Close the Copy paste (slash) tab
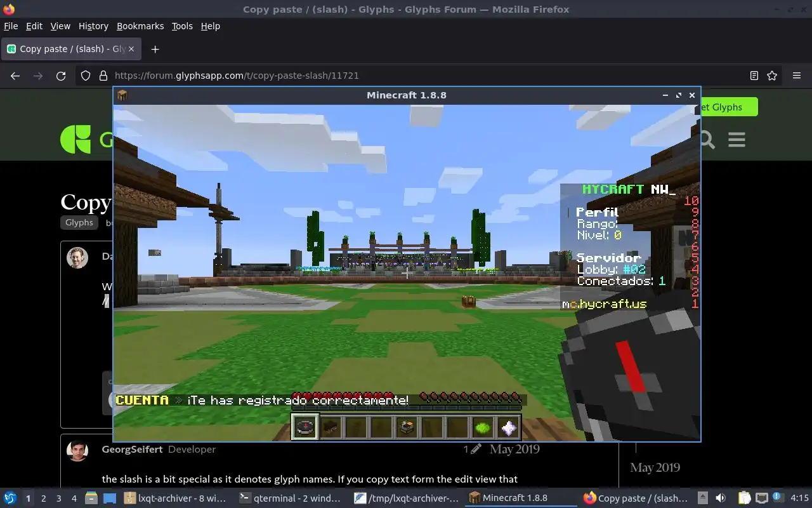 (131, 49)
